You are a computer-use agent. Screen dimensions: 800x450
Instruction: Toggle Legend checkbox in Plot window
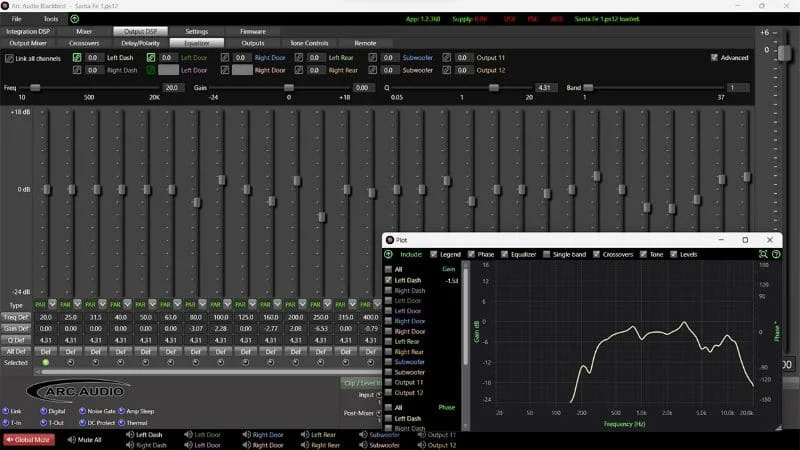(x=434, y=254)
